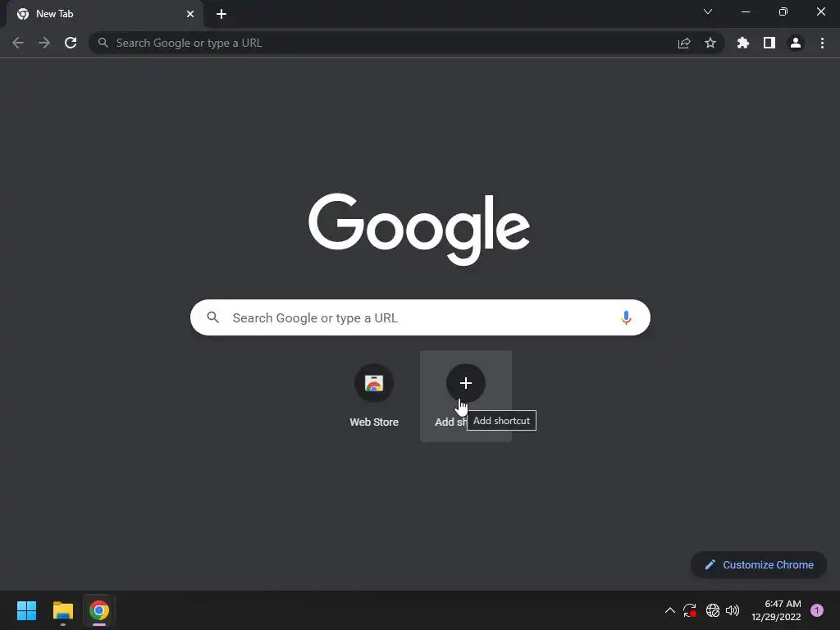
Task: Reload the current page
Action: (71, 43)
